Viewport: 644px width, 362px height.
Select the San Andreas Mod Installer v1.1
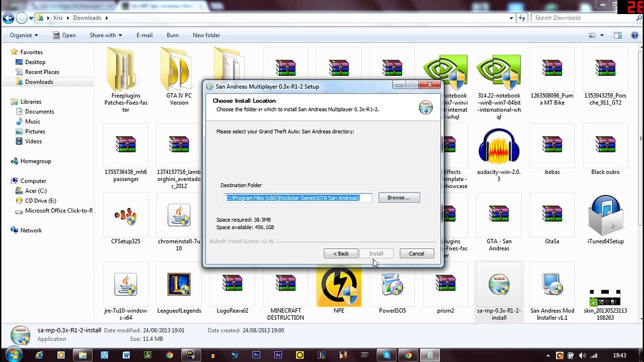pyautogui.click(x=552, y=292)
